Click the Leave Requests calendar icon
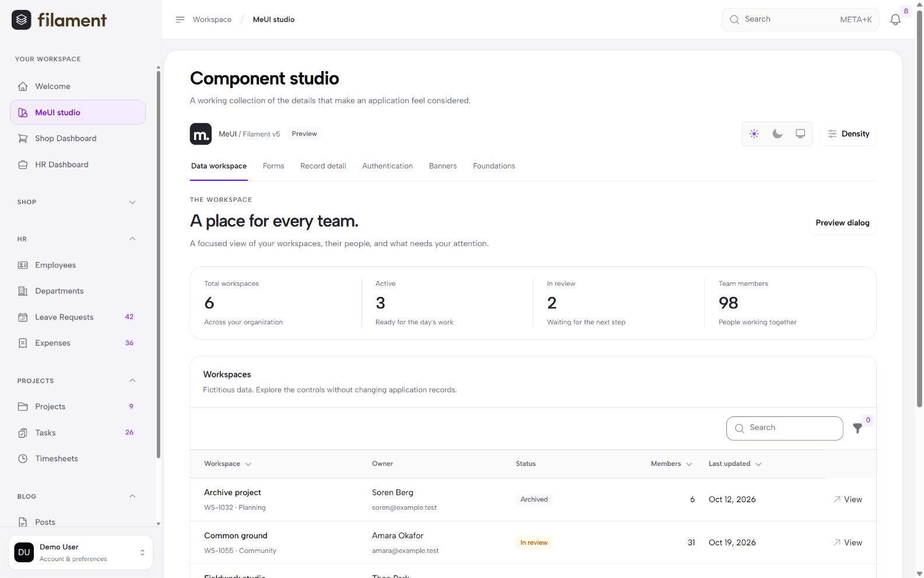This screenshot has width=924, height=578. 23,317
